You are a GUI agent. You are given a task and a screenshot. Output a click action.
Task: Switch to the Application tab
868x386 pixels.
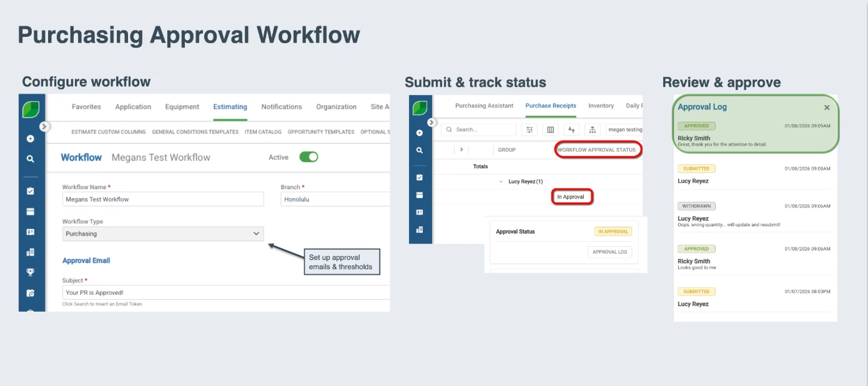pyautogui.click(x=133, y=107)
